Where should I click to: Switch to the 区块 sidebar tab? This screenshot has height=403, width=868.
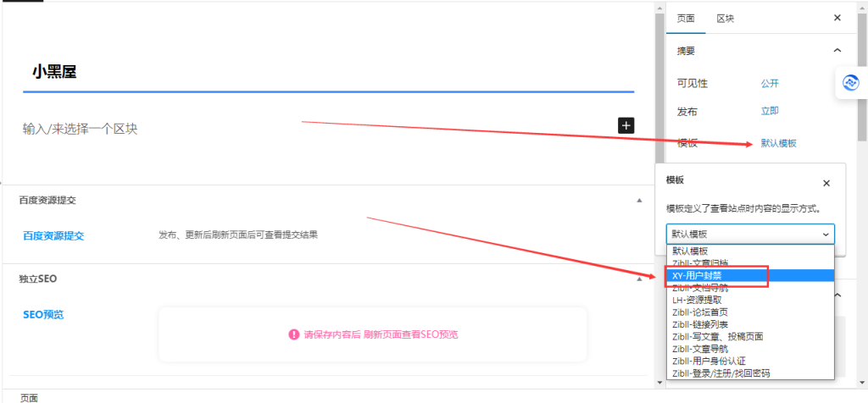coord(726,19)
